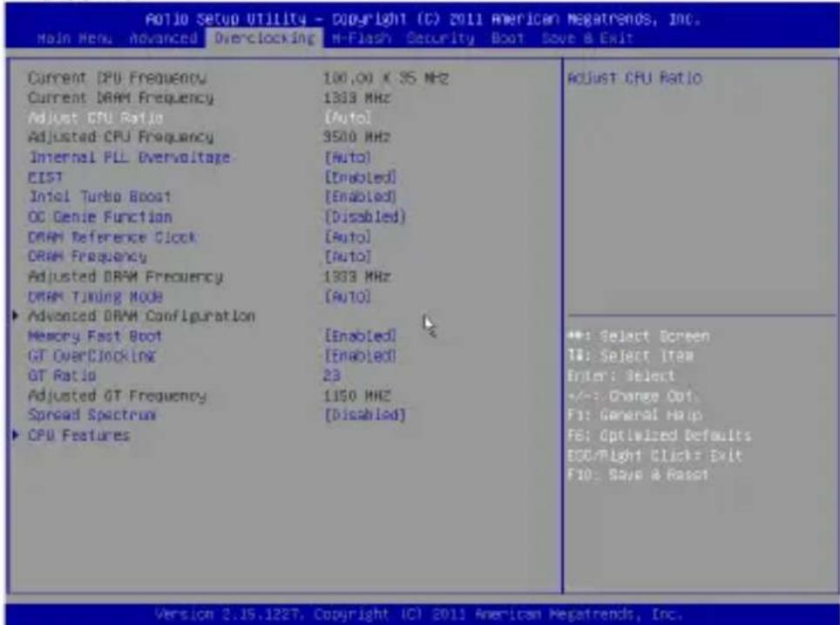
Task: Click the Aptio Setup Utility title text
Action: (x=423, y=20)
